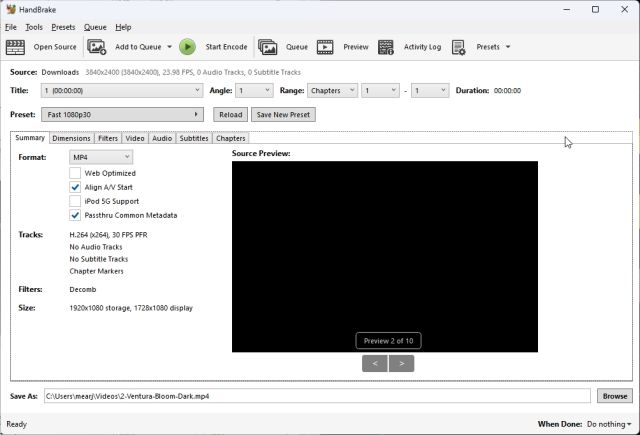Click Save New Preset button
The width and height of the screenshot is (640, 435).
[283, 115]
